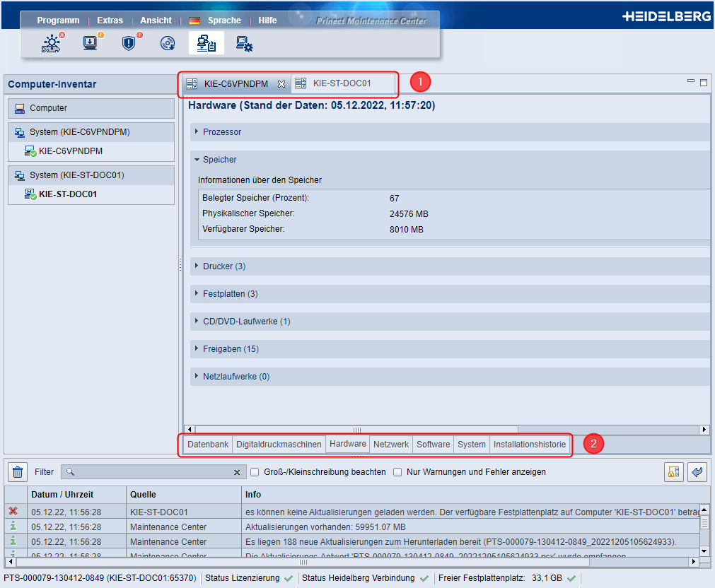This screenshot has height=588, width=715.
Task: Select System (KIE-C6VPNDPM) in the inventory
Action: click(x=91, y=132)
